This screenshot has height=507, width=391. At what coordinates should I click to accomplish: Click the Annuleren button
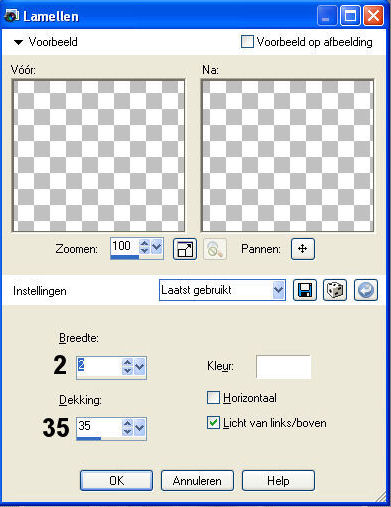(197, 481)
